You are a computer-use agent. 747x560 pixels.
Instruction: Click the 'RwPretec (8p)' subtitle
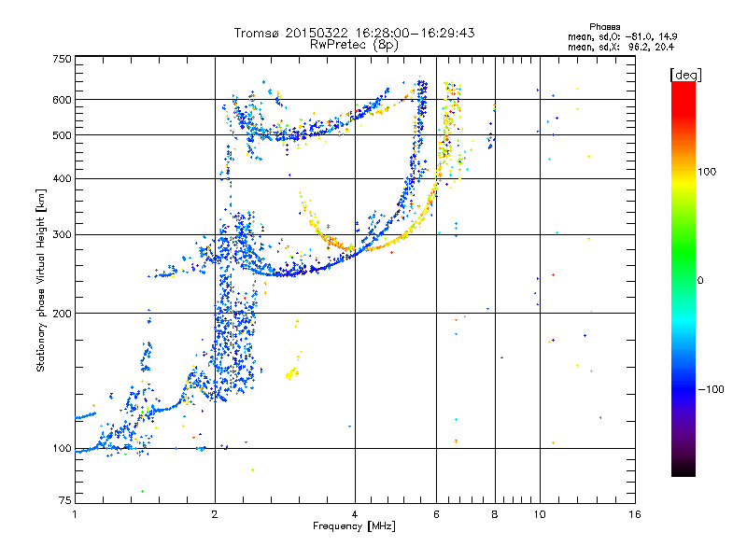[354, 45]
